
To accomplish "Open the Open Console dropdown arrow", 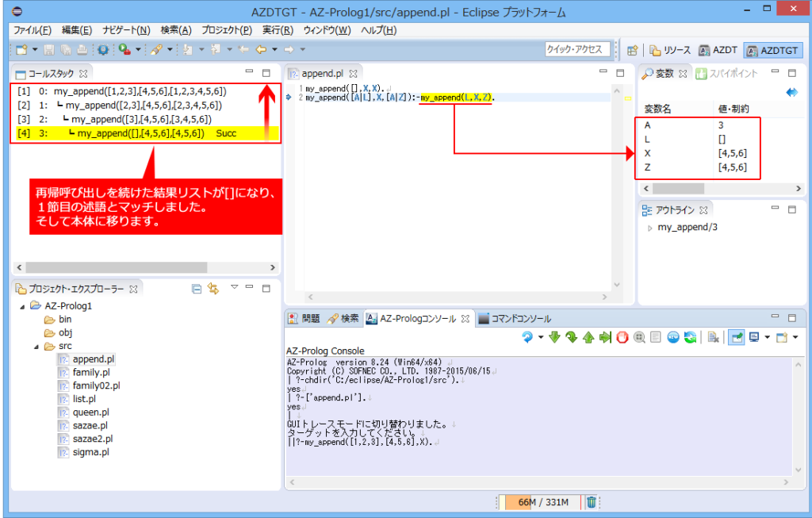I will coord(795,336).
